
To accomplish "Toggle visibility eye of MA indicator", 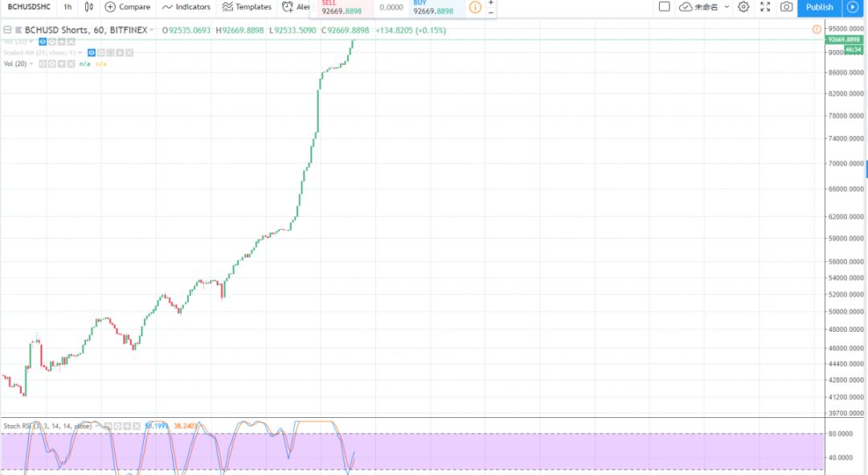I will (x=43, y=41).
